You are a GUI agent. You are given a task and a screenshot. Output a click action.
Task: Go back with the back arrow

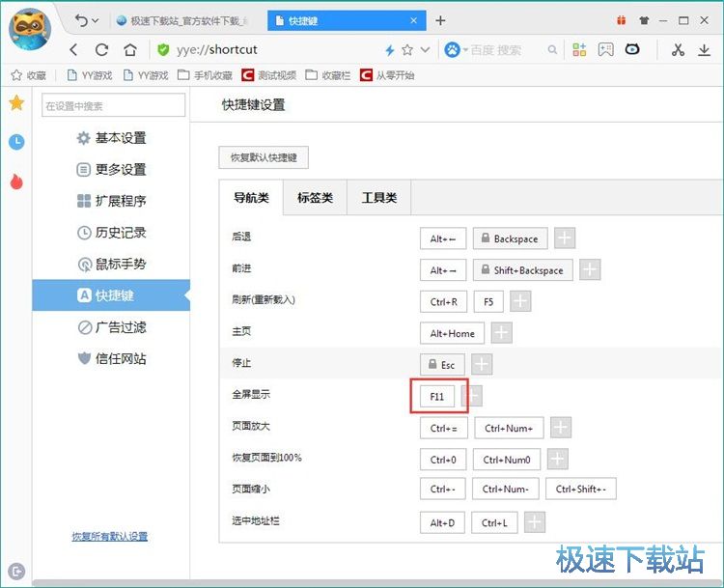coord(73,49)
